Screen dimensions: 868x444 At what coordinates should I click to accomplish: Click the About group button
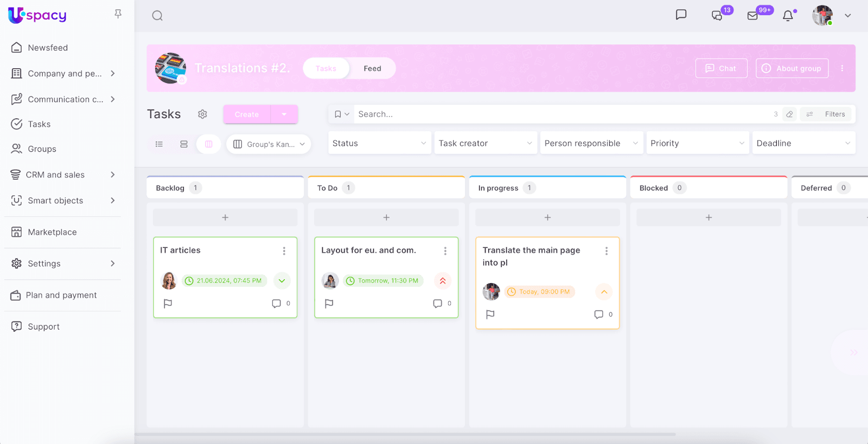pos(792,68)
